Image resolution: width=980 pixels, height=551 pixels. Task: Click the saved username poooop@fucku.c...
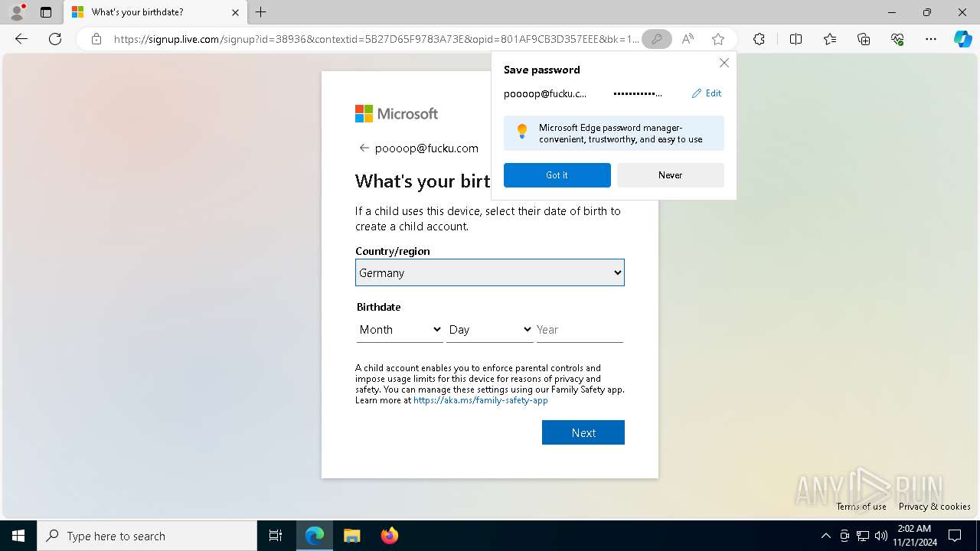[545, 93]
